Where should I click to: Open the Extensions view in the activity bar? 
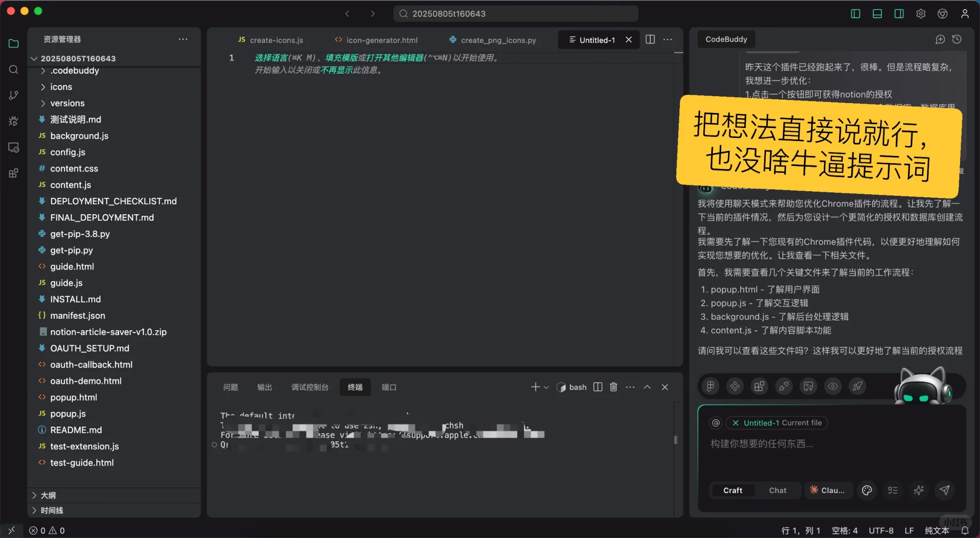click(13, 173)
